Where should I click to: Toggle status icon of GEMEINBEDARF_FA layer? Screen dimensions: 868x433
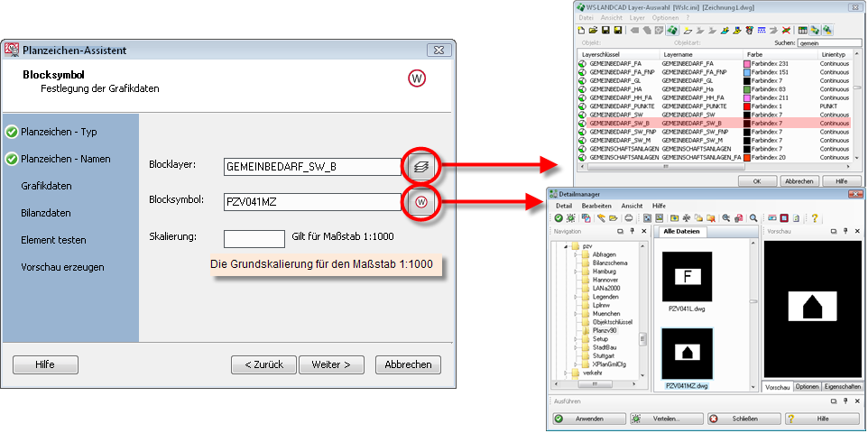pos(583,64)
